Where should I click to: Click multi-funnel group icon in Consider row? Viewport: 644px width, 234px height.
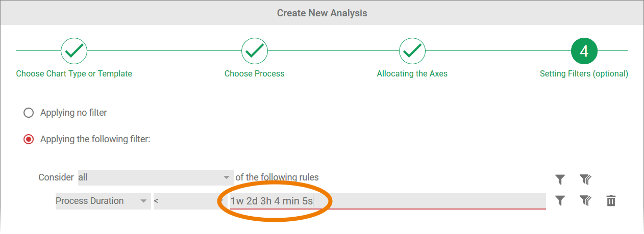pyautogui.click(x=585, y=179)
